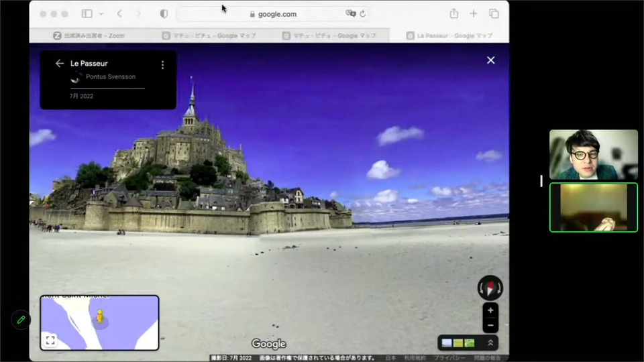Viewport: 644px width, 362px height.
Task: Open the three-dot menu in Le Passeur panel
Action: coord(162,65)
